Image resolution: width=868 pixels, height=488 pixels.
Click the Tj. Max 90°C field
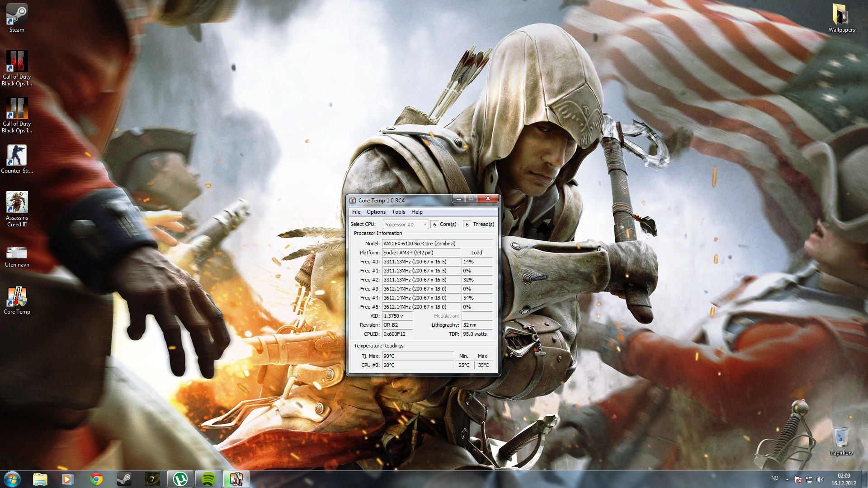(x=418, y=356)
